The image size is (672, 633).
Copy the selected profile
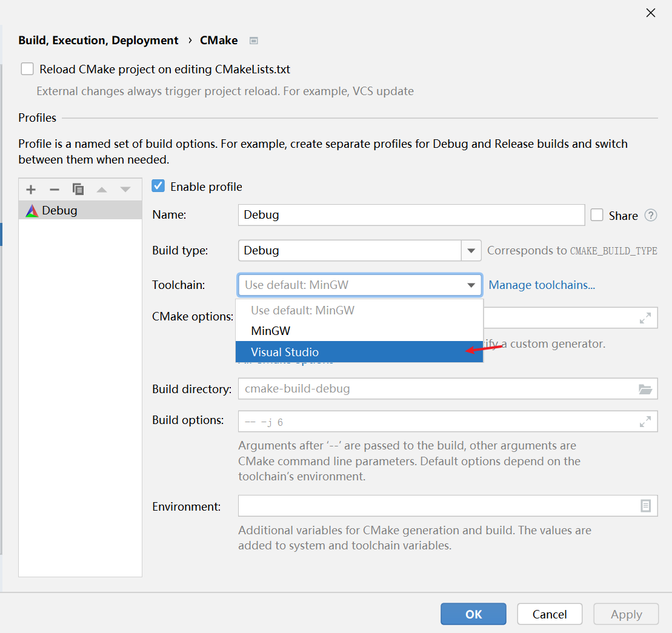(x=78, y=190)
